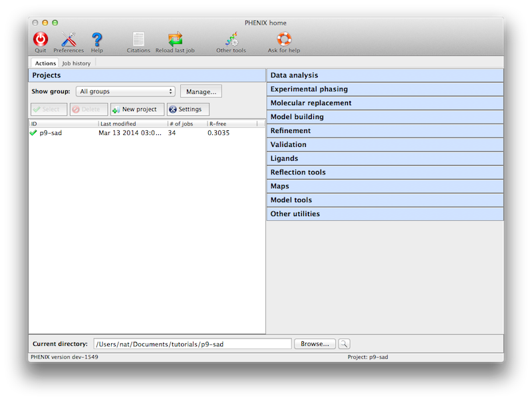Open the Show group dropdown
This screenshot has width=532, height=401.
click(x=125, y=91)
